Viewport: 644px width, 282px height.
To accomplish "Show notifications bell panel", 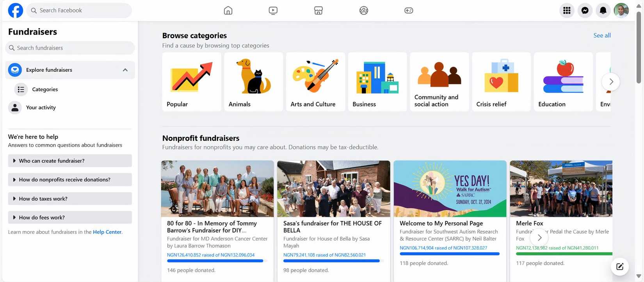I will point(603,11).
